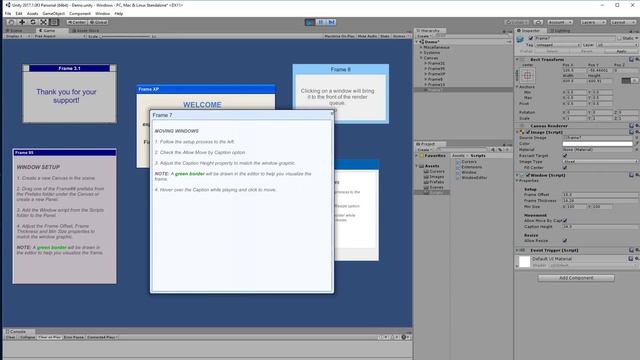640x360 pixels.
Task: Open the Image Type dropdown
Action: click(x=600, y=162)
